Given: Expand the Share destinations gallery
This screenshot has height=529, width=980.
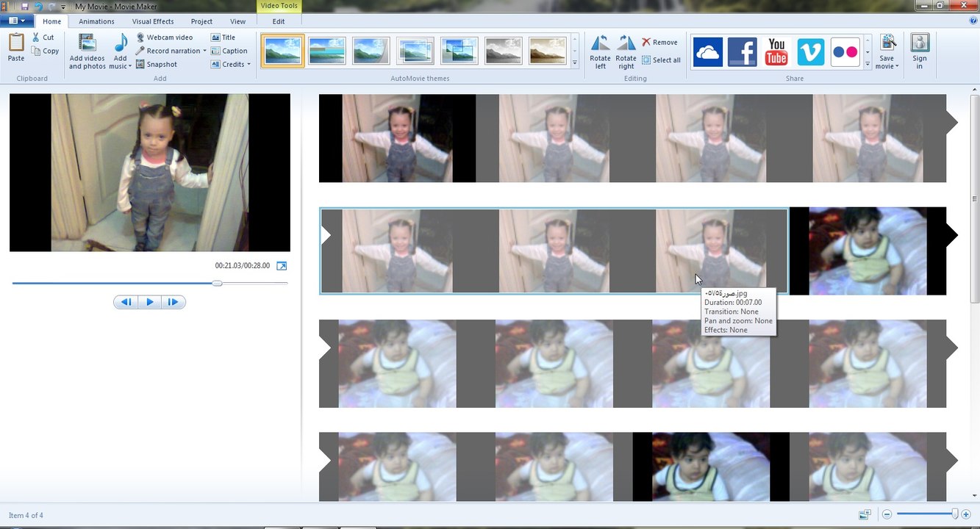Looking at the screenshot, I should click(x=868, y=64).
